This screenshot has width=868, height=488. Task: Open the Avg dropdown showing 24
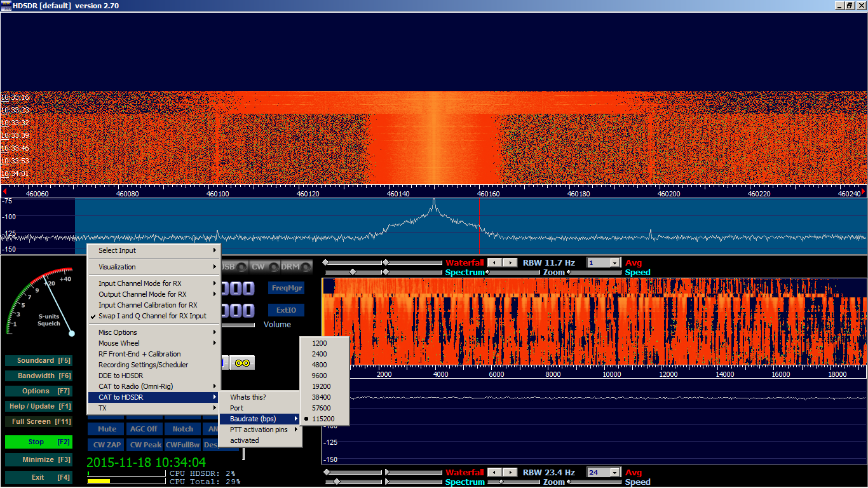[615, 472]
